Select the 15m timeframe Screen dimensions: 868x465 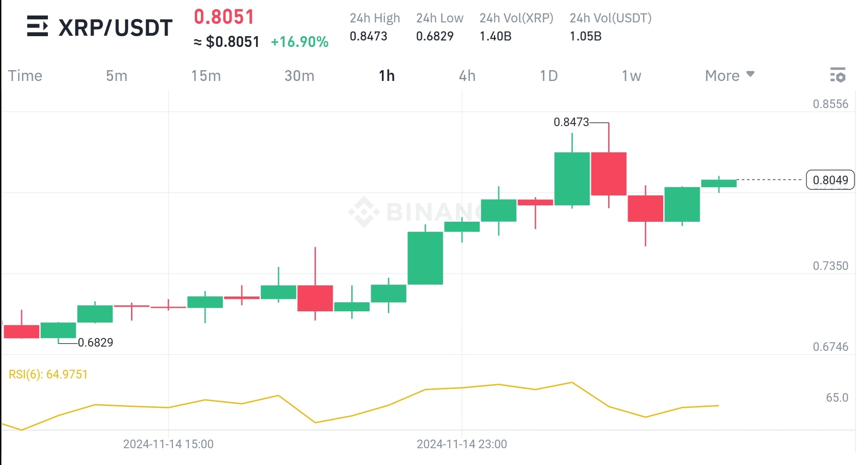click(x=206, y=76)
